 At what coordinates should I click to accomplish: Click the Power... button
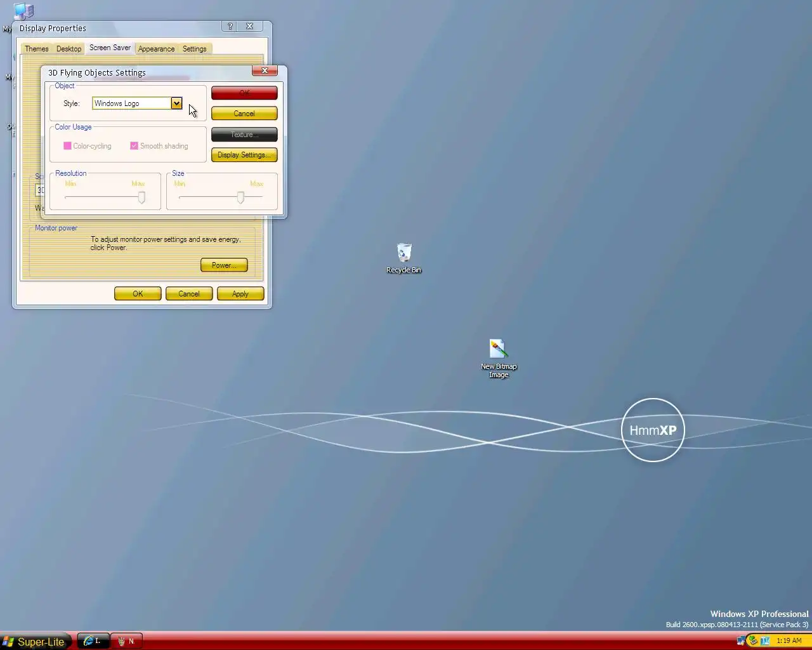(x=224, y=265)
